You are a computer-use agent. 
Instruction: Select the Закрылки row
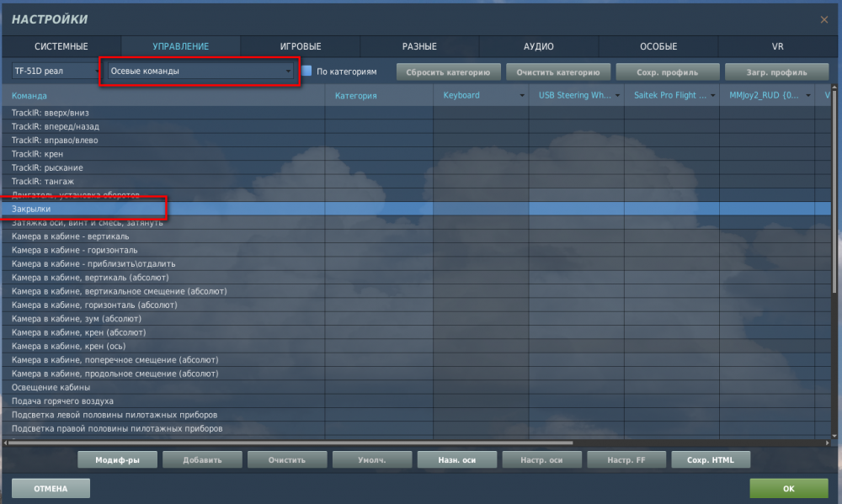417,209
